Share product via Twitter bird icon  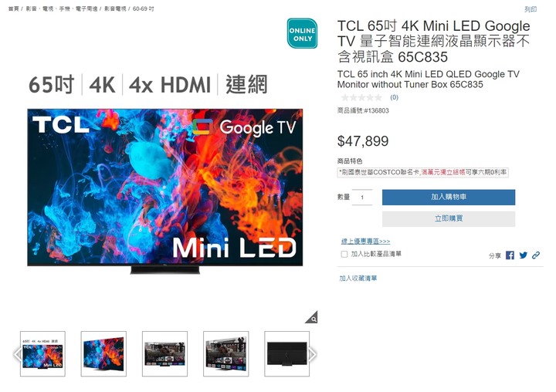coord(523,255)
